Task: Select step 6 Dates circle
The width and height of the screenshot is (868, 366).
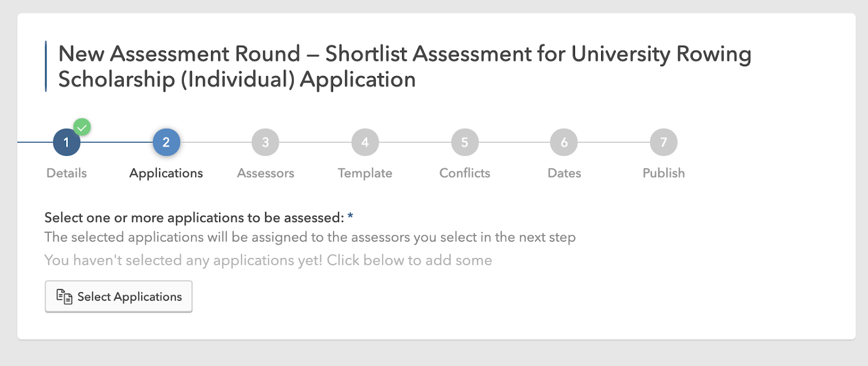Action: 564,142
